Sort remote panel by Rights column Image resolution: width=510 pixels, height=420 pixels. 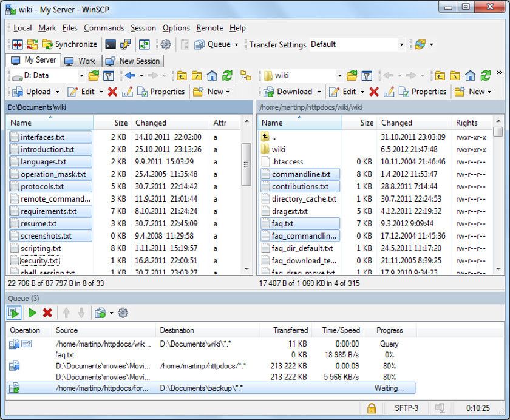point(472,123)
